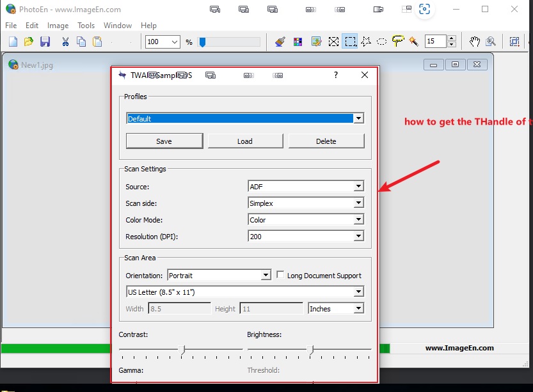Select the elliptical selection tool
Screen dimensions: 533x392
coord(382,42)
